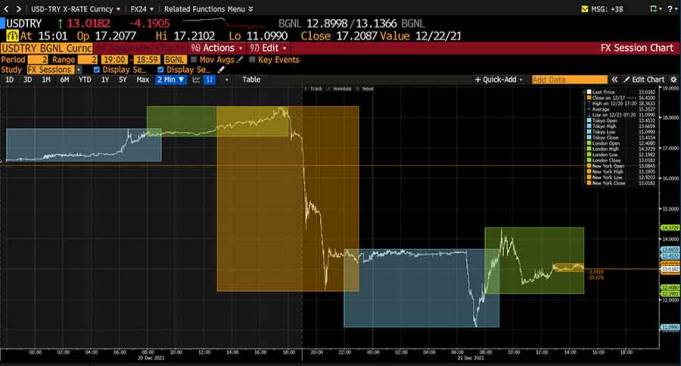Expand the Related Functions Menu
This screenshot has width=681, height=366.
pos(208,9)
